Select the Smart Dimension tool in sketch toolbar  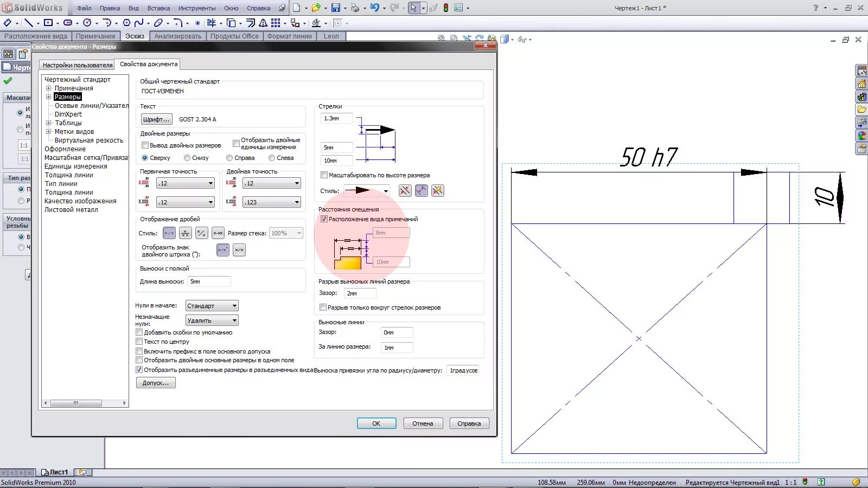pyautogui.click(x=8, y=23)
